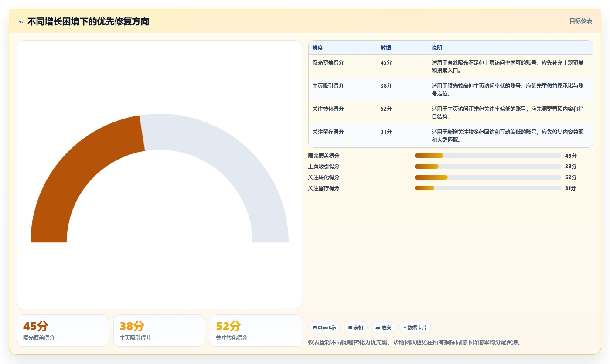The height and width of the screenshot is (364, 610).
Task: Click 曝光覆盖得分 label left of progress bar
Action: click(x=324, y=156)
